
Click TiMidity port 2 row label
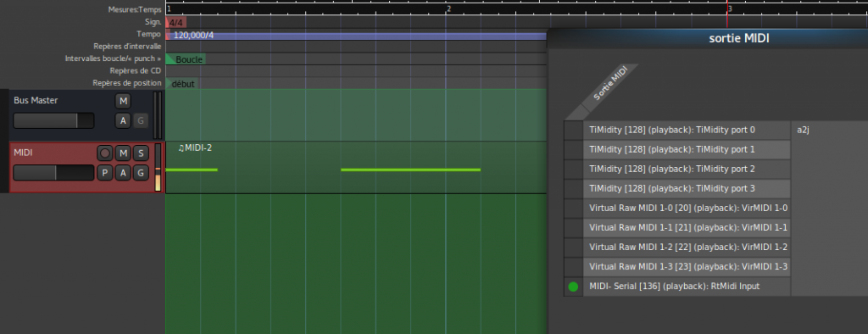(x=687, y=169)
